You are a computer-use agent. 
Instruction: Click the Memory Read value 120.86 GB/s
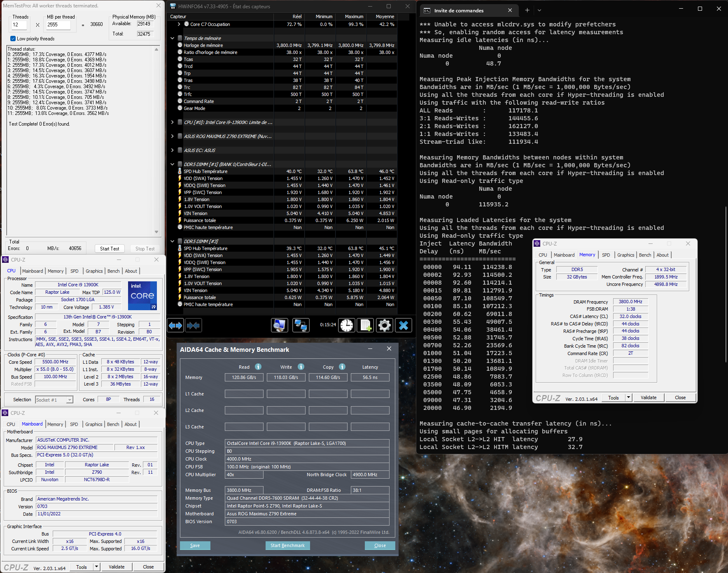click(244, 377)
